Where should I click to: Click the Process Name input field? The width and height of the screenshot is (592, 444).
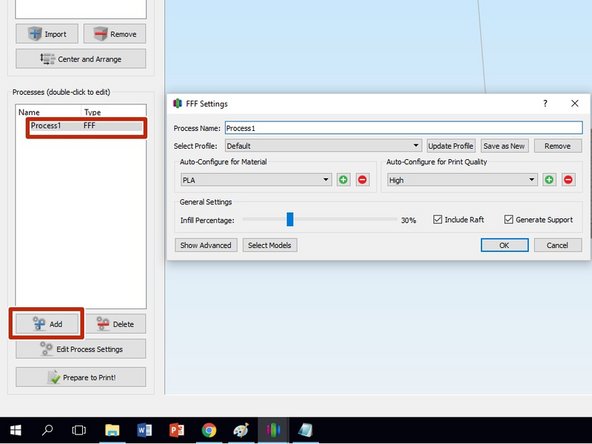[x=404, y=128]
